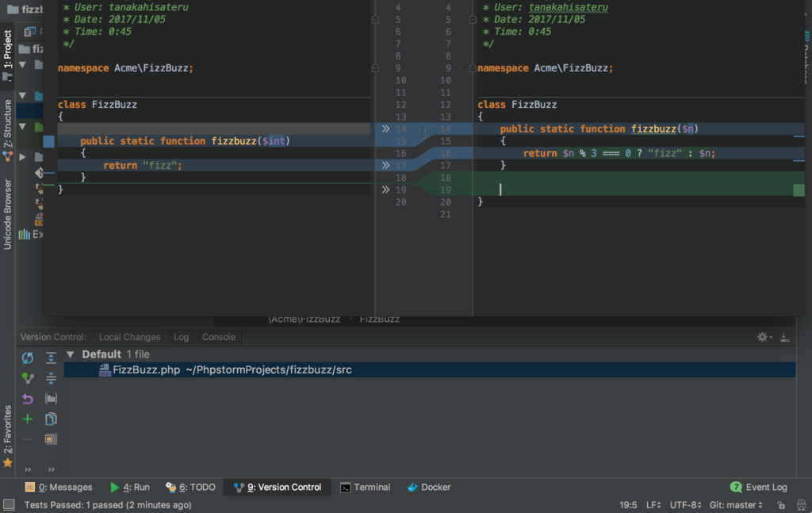The height and width of the screenshot is (513, 812).
Task: Apply line 19 change with chevron arrow
Action: click(x=386, y=190)
